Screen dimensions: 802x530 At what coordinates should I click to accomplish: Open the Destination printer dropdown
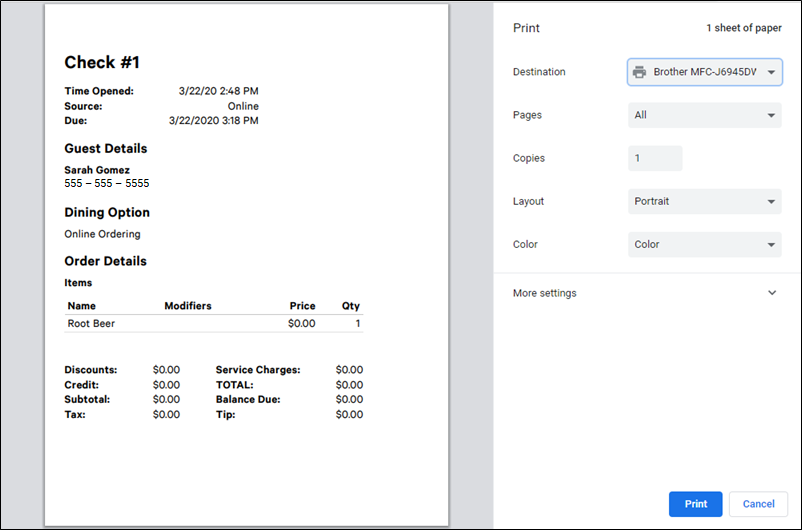tap(704, 72)
